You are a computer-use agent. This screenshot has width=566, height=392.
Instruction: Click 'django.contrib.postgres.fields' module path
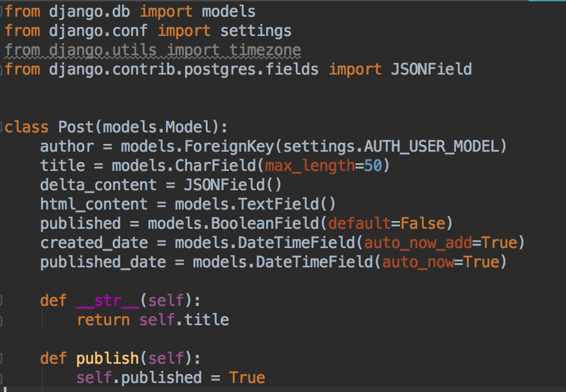(183, 69)
